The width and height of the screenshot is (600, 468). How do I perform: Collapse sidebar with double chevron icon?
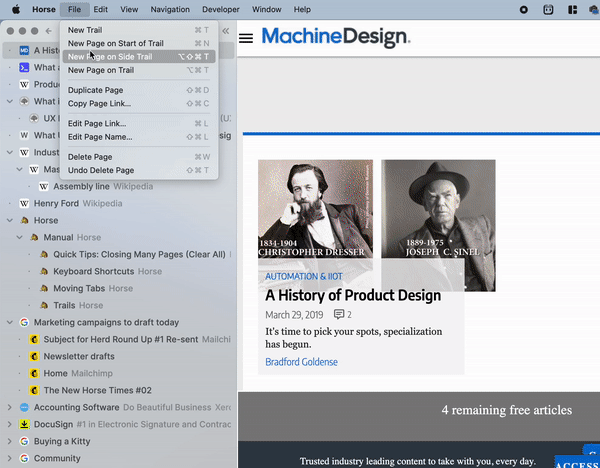(x=226, y=31)
